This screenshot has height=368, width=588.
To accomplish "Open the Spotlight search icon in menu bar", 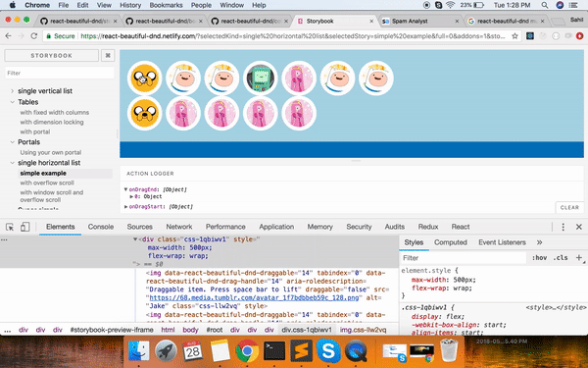I will tap(545, 5).
